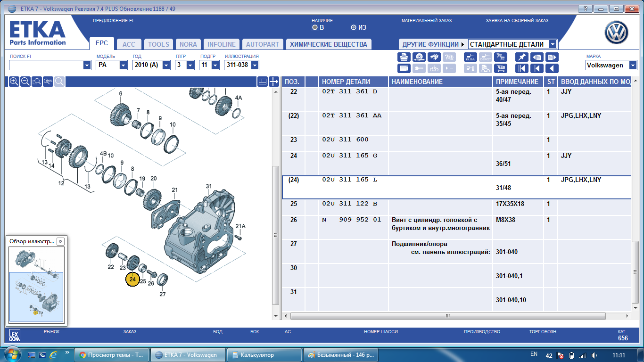The image size is (644, 362).
Task: Switch to the Chrome 'Просмотр темы' taskbar window
Action: (x=112, y=355)
